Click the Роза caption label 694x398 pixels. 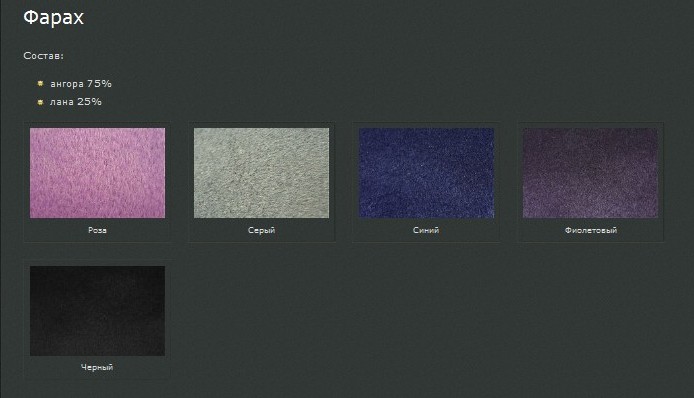97,230
